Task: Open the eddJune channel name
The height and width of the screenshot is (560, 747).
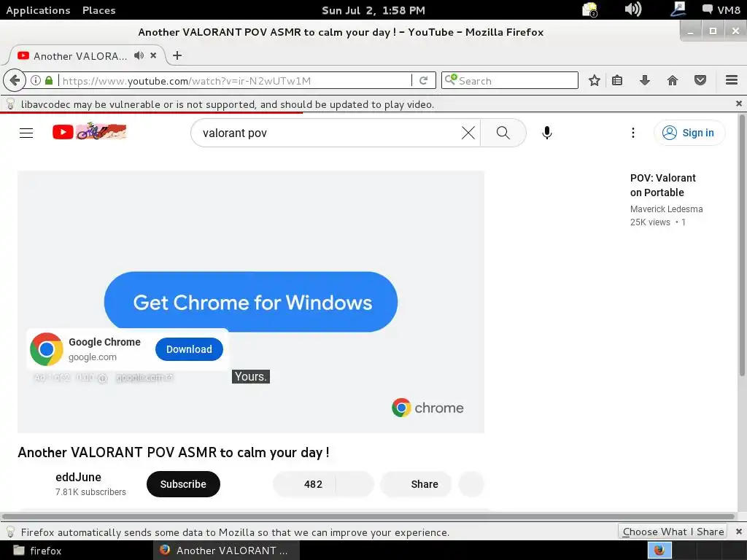Action: click(78, 477)
